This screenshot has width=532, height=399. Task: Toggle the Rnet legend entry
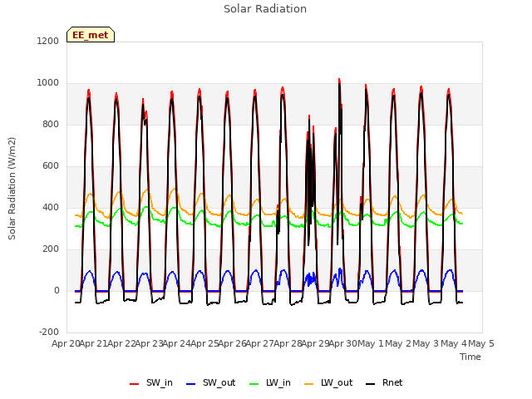point(384,383)
